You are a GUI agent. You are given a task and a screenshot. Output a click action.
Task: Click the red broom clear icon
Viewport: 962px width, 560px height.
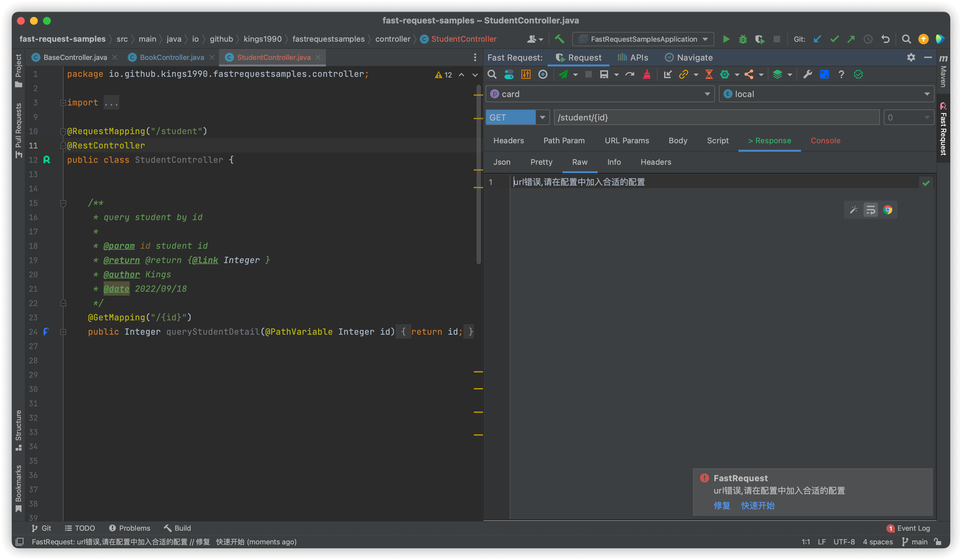pos(646,74)
